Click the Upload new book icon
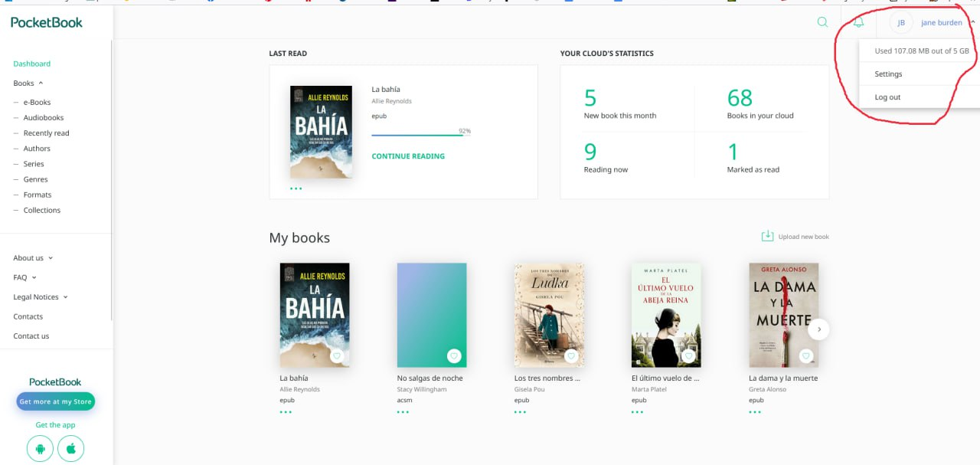This screenshot has height=465, width=980. coord(767,237)
